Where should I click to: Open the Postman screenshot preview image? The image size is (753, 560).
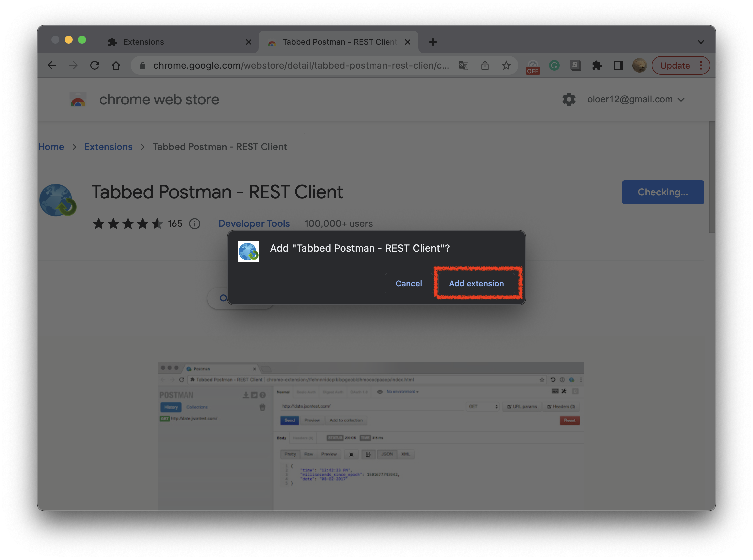(x=371, y=436)
